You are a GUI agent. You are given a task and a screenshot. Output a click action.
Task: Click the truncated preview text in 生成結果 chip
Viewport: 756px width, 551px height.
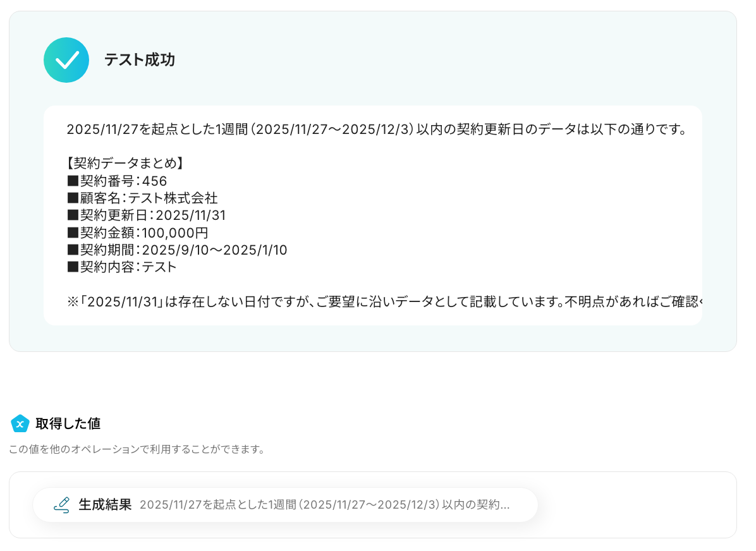[324, 505]
